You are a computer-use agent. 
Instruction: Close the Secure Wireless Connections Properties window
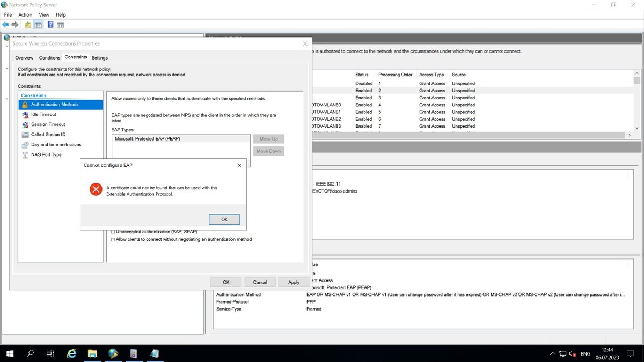pos(305,43)
